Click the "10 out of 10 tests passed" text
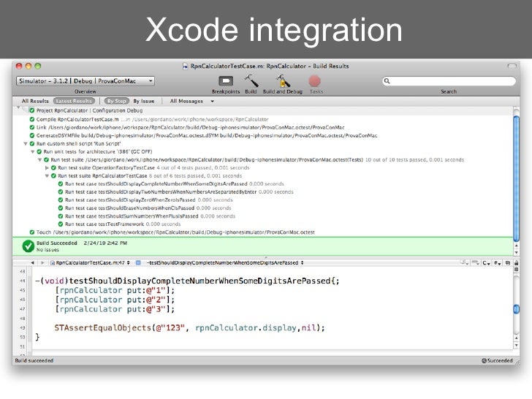This screenshot has height=399, width=532. [x=396, y=160]
